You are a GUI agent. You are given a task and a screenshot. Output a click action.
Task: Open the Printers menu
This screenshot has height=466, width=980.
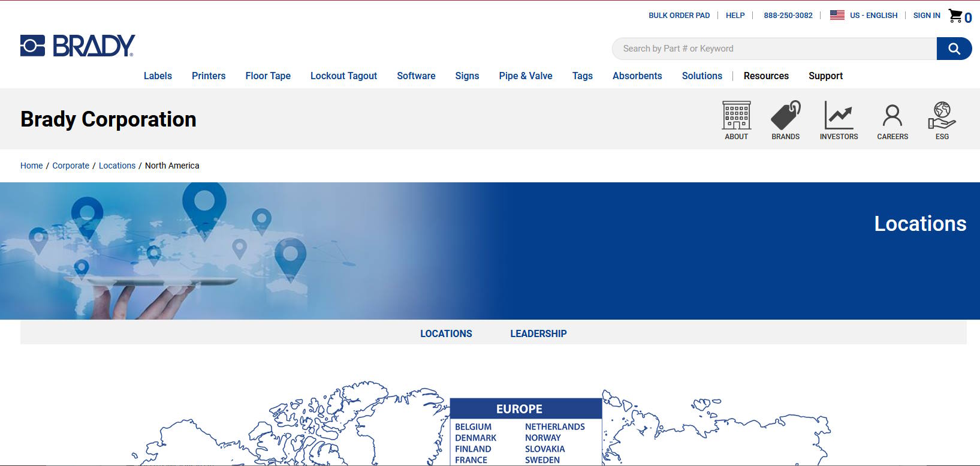[x=209, y=76]
